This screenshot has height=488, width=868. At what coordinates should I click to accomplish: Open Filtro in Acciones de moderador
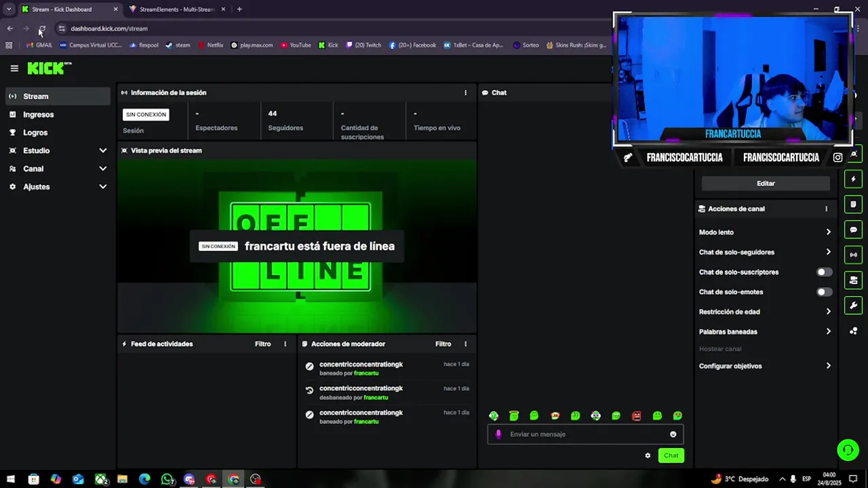tap(443, 344)
